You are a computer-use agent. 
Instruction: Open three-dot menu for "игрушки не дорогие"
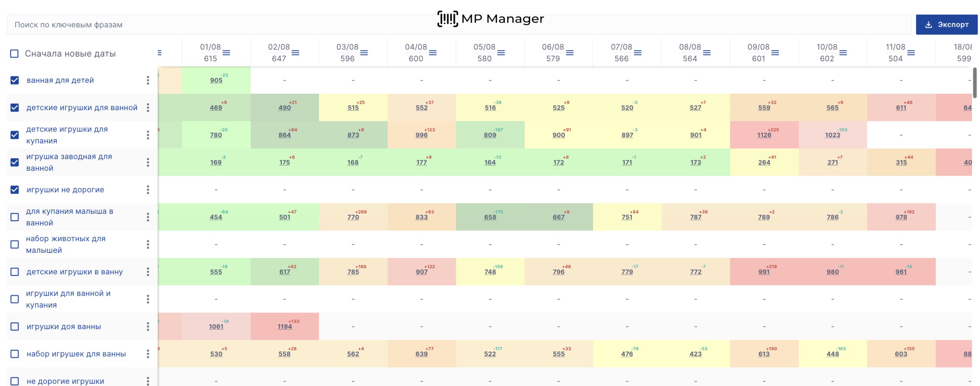[x=148, y=190]
